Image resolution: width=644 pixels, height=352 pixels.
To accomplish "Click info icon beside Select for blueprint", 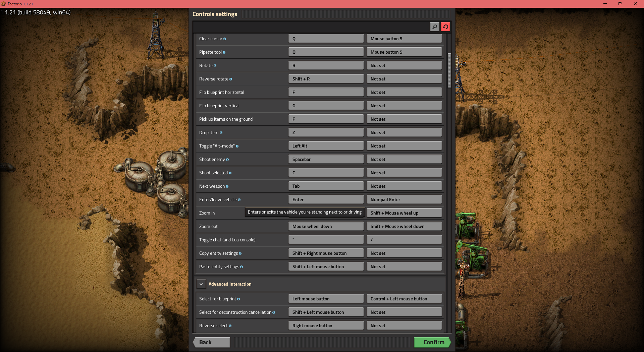I will [x=238, y=299].
